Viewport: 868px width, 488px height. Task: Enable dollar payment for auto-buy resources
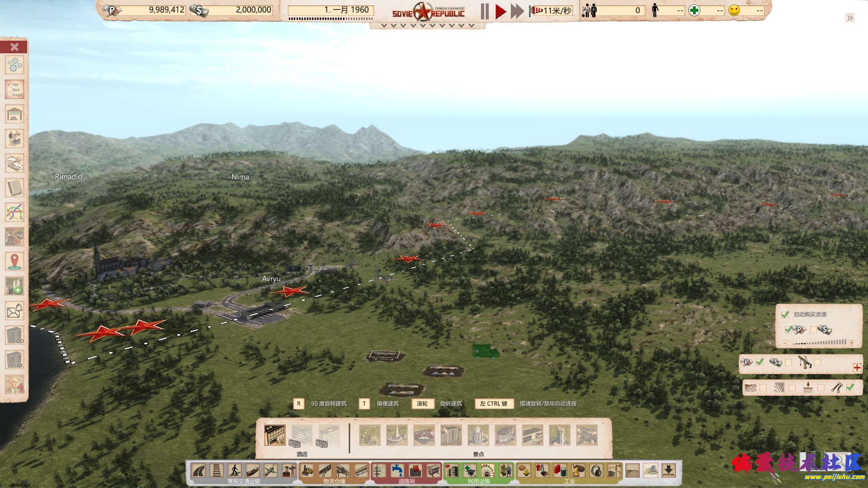814,330
